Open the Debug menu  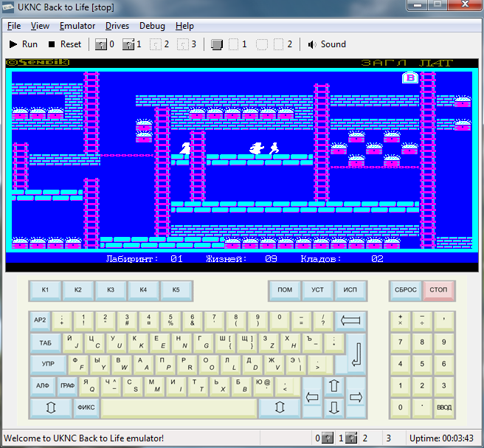click(x=152, y=26)
